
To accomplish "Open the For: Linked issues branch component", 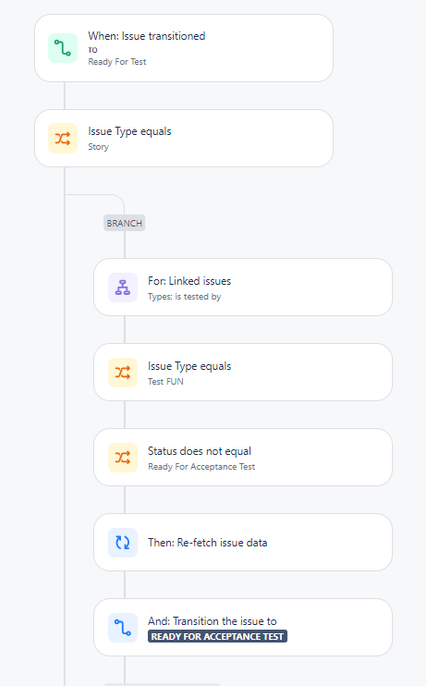I will (x=243, y=287).
